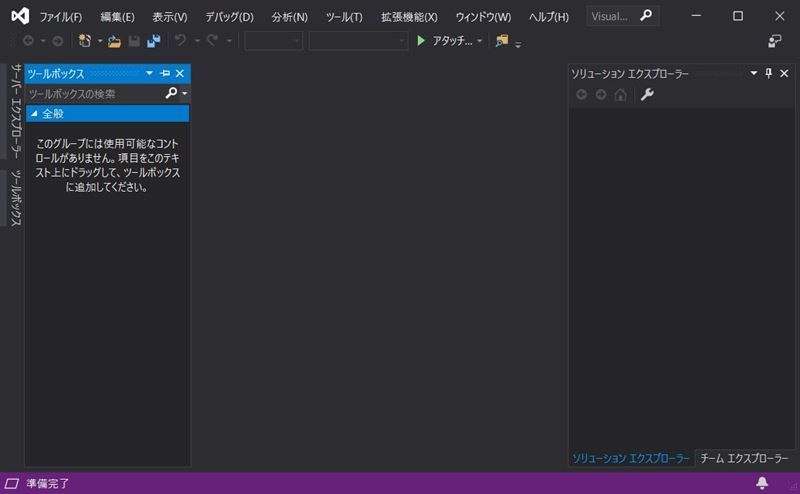Toggle auto-hide pin on ツールボックス panel

(165, 73)
